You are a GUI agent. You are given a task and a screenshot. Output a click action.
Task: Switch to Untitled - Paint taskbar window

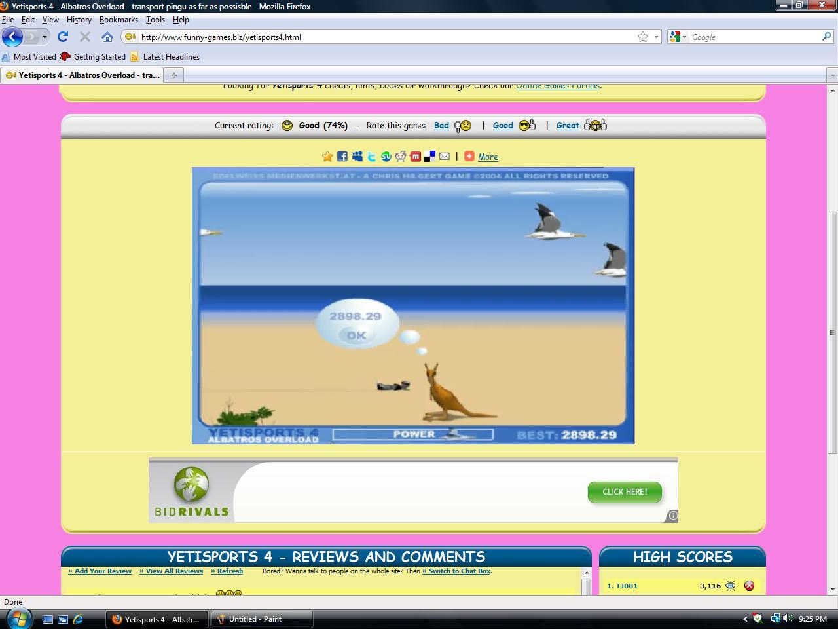[x=261, y=619]
